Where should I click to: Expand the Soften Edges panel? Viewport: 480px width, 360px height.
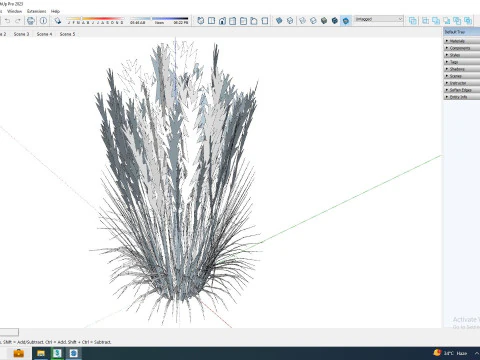(x=462, y=90)
